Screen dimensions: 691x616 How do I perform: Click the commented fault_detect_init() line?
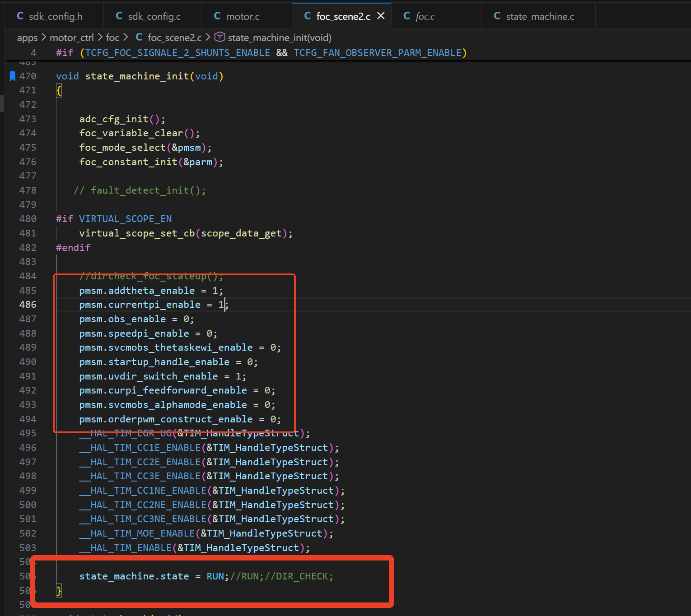(140, 190)
